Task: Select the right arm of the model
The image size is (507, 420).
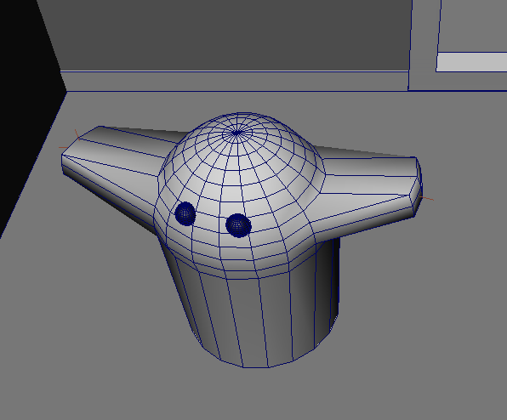Action: (368, 187)
